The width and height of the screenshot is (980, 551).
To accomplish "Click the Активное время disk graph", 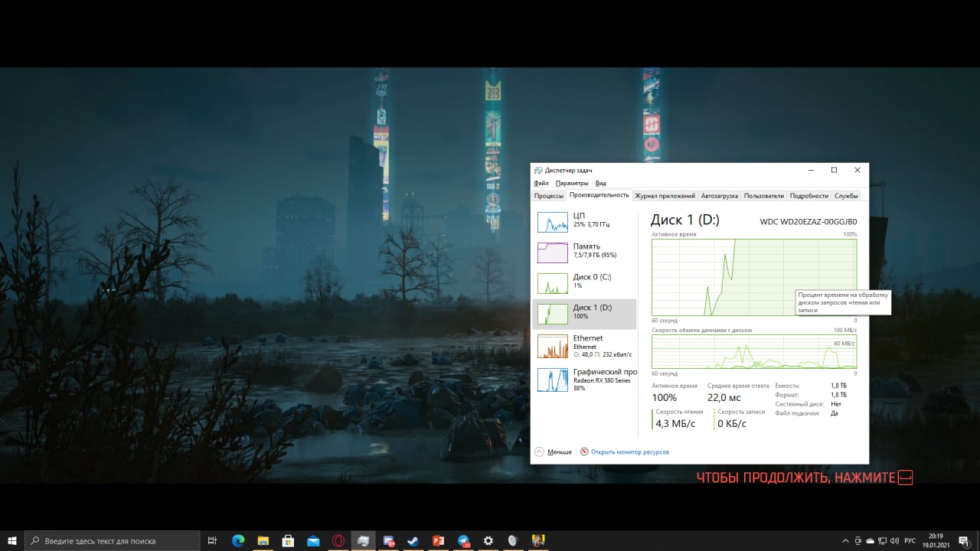I will [x=754, y=277].
